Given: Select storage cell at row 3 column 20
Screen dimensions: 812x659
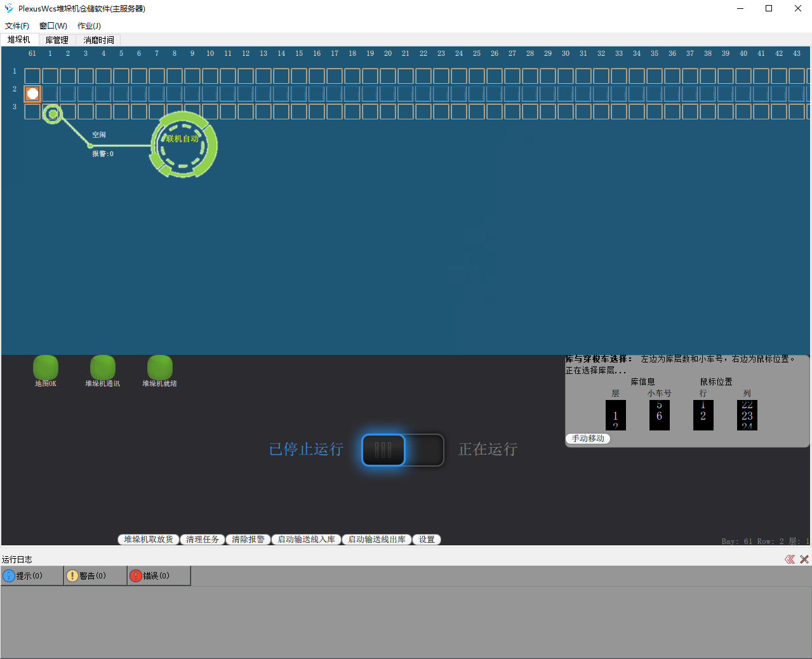Looking at the screenshot, I should (388, 112).
